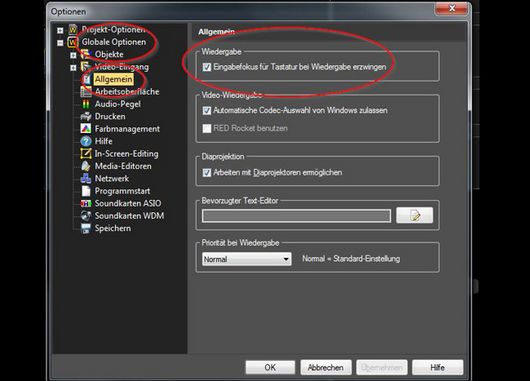The width and height of the screenshot is (530, 381).
Task: Select Allgemein tree entry
Action: (114, 79)
